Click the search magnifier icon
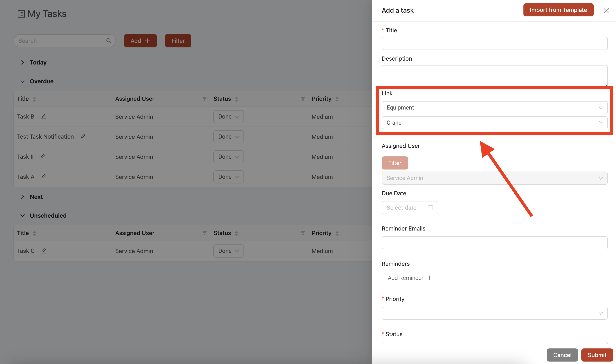This screenshot has width=616, height=364. coord(109,41)
